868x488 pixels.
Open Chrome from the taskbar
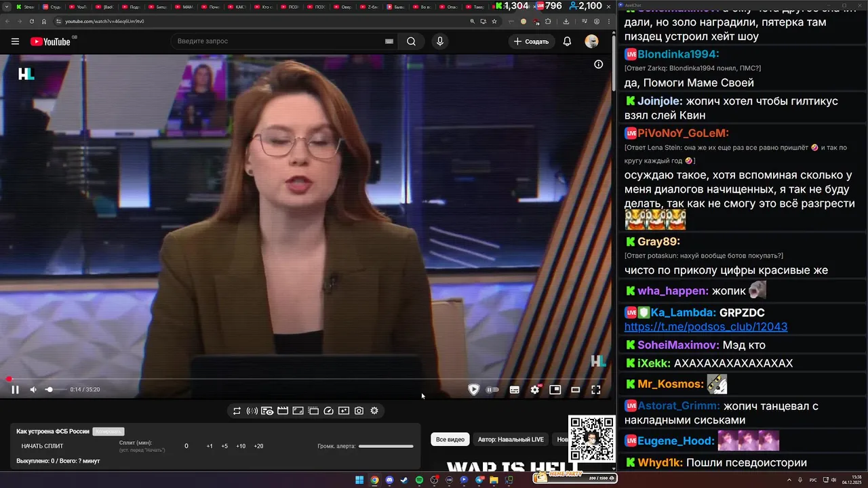coord(374,480)
